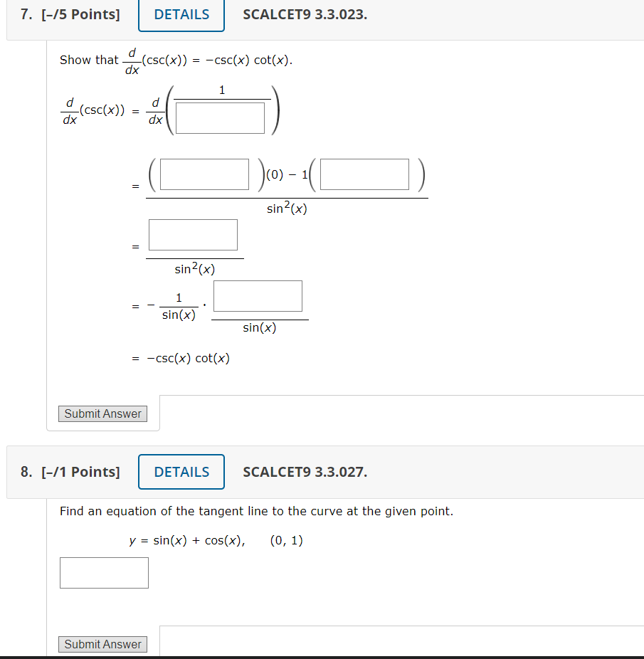The width and height of the screenshot is (644, 659).
Task: Click the first blank before (0)
Action: click(204, 174)
